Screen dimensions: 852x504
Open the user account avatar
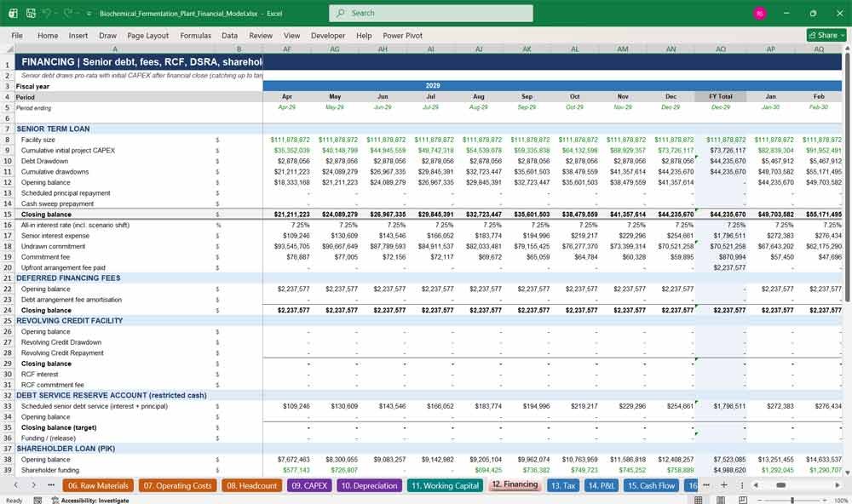point(760,13)
